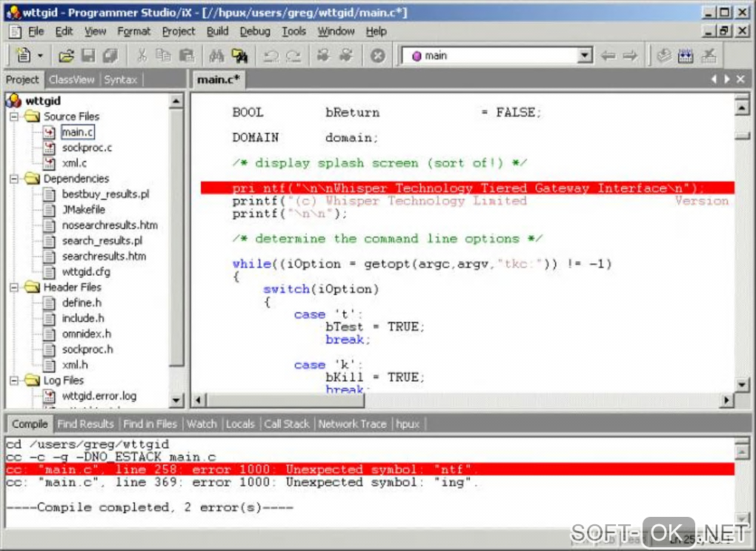The image size is (756, 551).
Task: Click the first icon after navigation arrows
Action: click(664, 56)
